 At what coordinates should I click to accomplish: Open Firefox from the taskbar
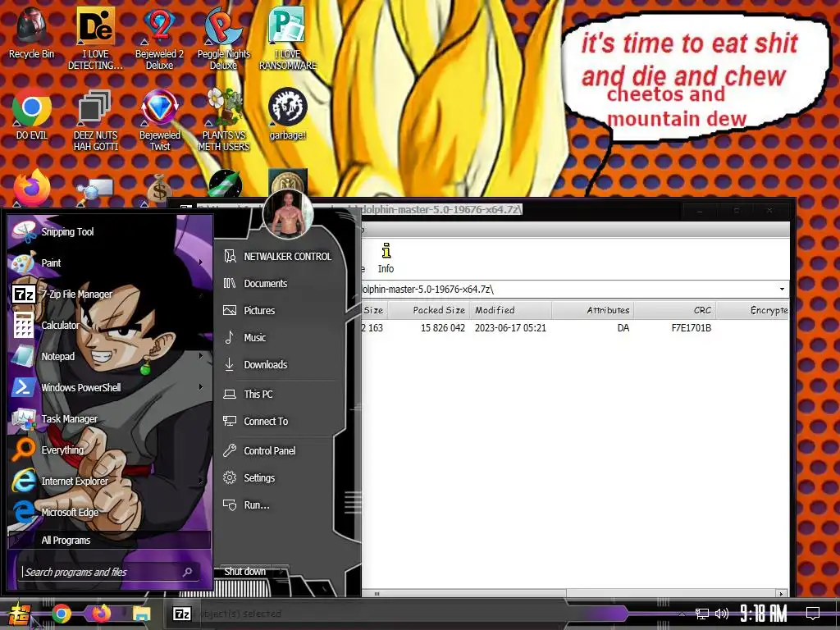click(101, 614)
